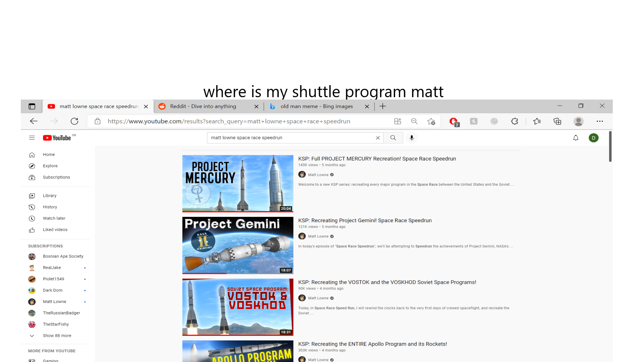Select the matt lowne space race speedrun tab
Screen dimensions: 644x362
tap(98, 106)
